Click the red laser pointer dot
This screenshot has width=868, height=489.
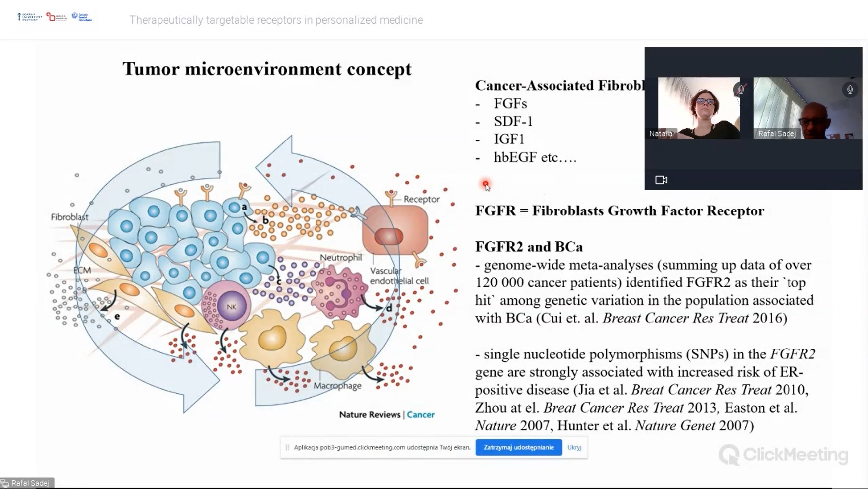(x=485, y=184)
